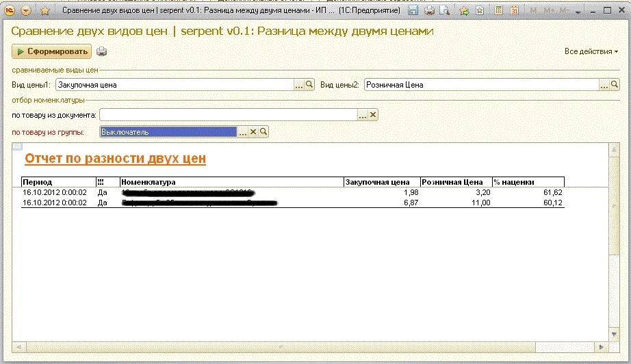Open the Все действия menu
The image size is (631, 364).
[591, 51]
